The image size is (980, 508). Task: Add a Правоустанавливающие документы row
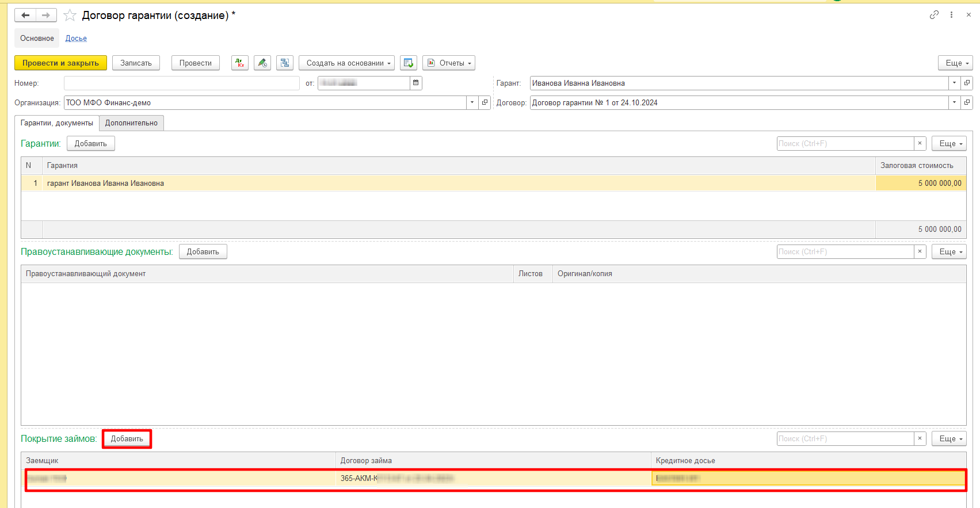203,251
